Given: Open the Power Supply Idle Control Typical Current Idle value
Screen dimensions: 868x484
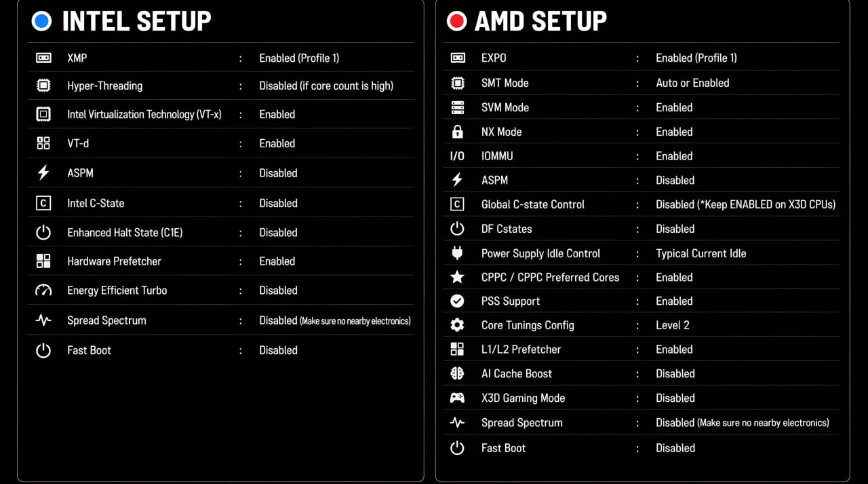Looking at the screenshot, I should coord(701,253).
